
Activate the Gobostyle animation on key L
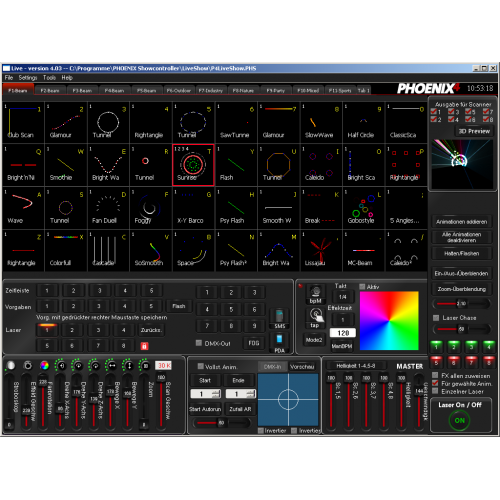(364, 208)
